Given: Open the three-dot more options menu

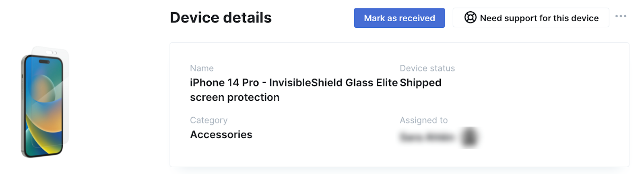Looking at the screenshot, I should pos(621,16).
